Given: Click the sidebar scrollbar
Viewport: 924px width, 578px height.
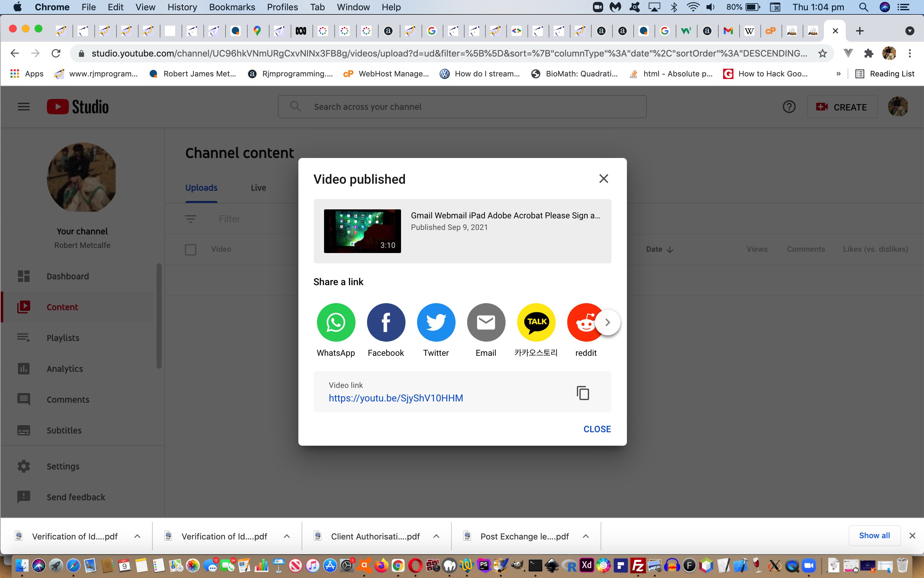Looking at the screenshot, I should (159, 316).
